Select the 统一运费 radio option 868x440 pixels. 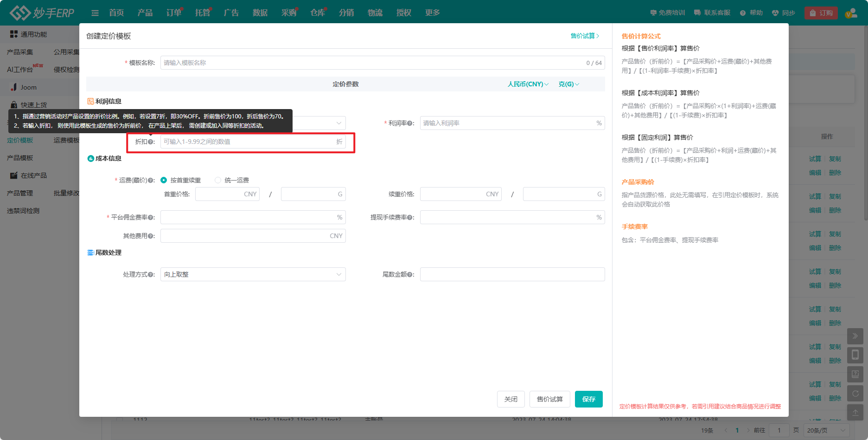(x=218, y=180)
